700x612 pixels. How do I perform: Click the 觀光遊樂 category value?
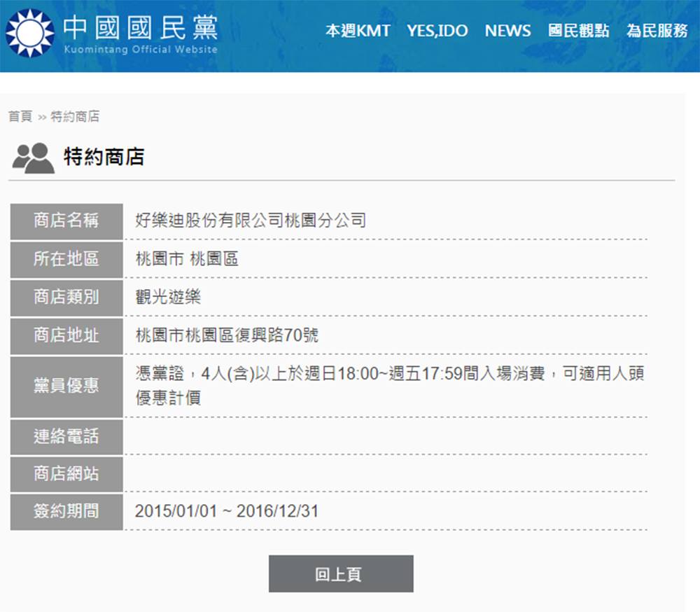click(168, 297)
